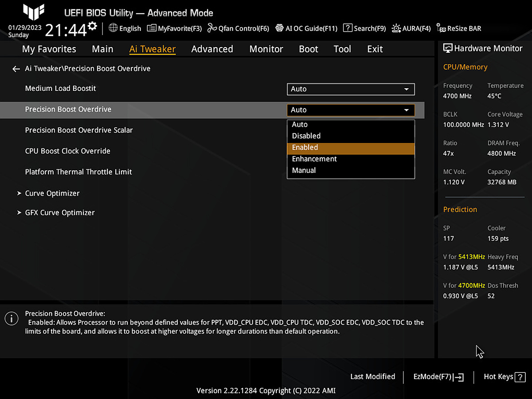Choose Auto in the dropdown list
Image resolution: width=532 pixels, height=399 pixels.
(x=351, y=125)
